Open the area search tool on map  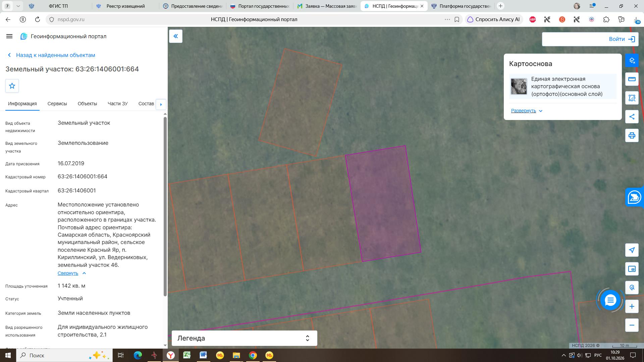(x=632, y=98)
